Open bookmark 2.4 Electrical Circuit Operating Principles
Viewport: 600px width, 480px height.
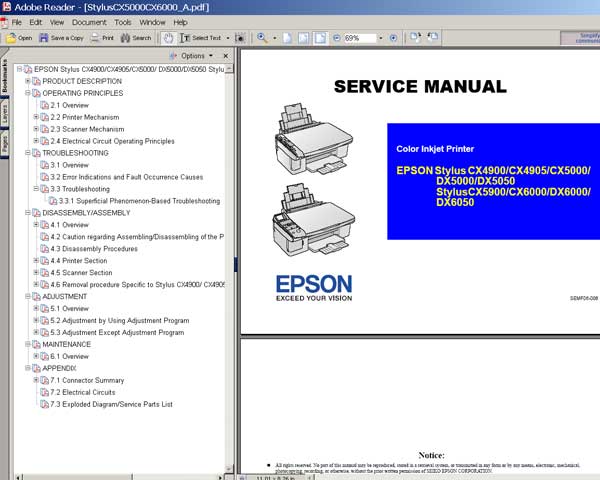[112, 141]
